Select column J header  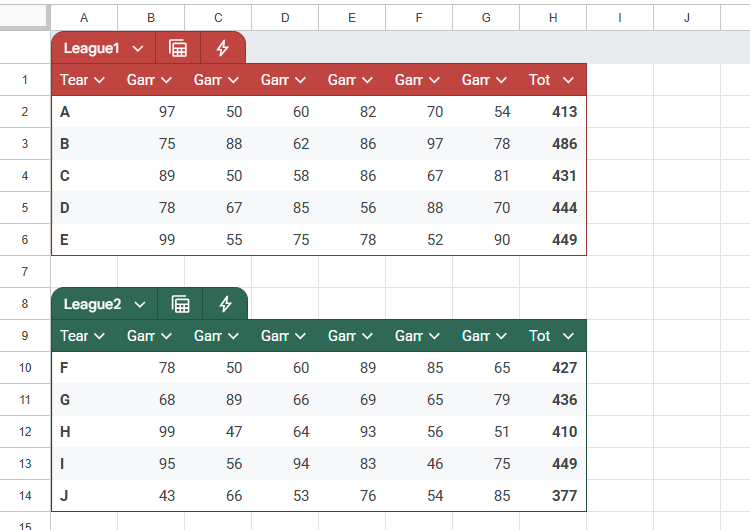pyautogui.click(x=687, y=17)
